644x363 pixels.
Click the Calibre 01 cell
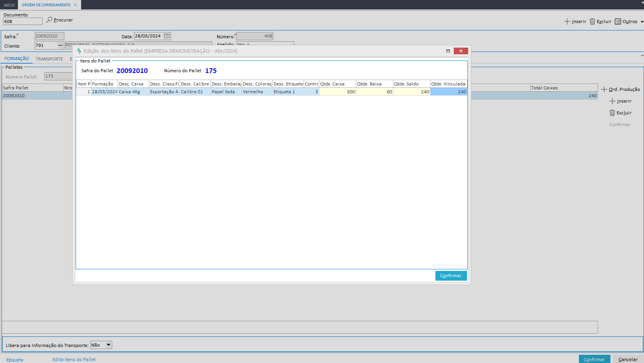195,92
